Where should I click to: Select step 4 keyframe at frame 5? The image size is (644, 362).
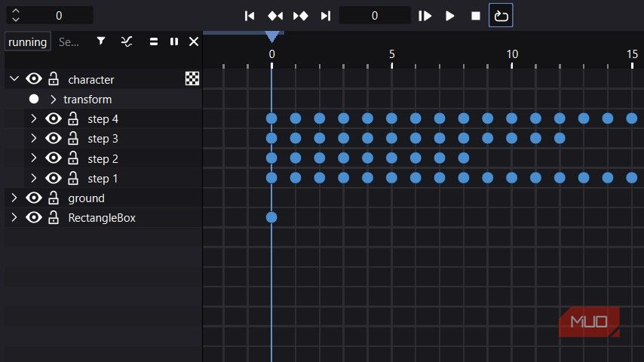pos(391,118)
